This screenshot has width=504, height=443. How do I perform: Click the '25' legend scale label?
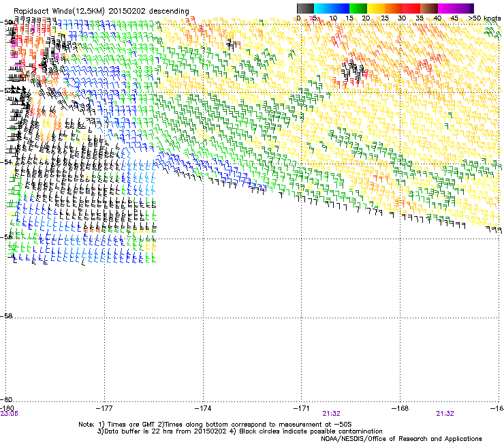pyautogui.click(x=385, y=18)
